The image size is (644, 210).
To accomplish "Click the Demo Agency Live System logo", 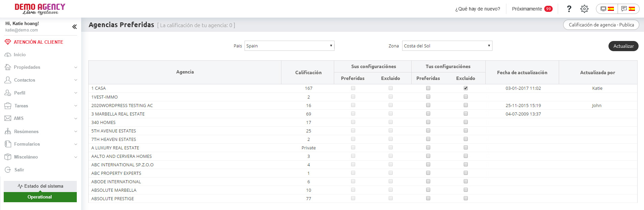I will (40, 9).
